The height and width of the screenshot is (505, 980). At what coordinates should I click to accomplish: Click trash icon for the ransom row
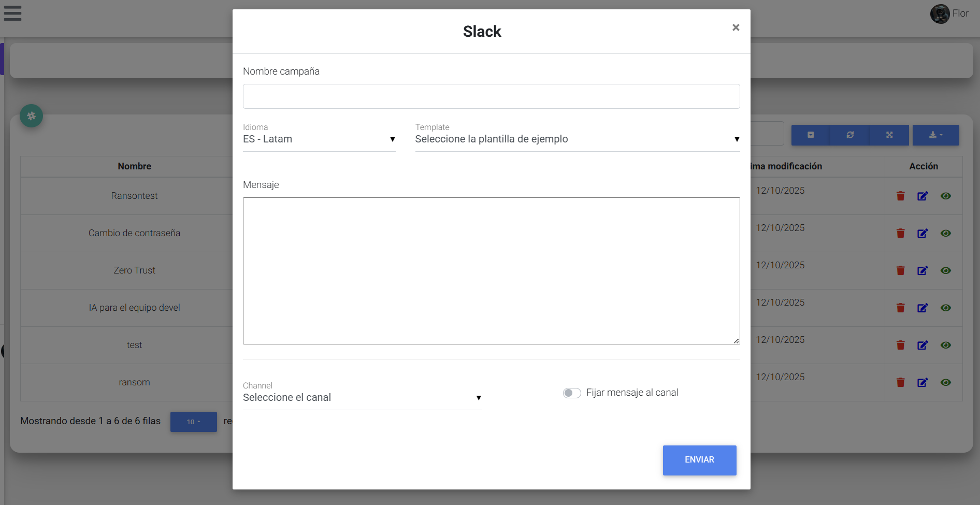point(901,383)
